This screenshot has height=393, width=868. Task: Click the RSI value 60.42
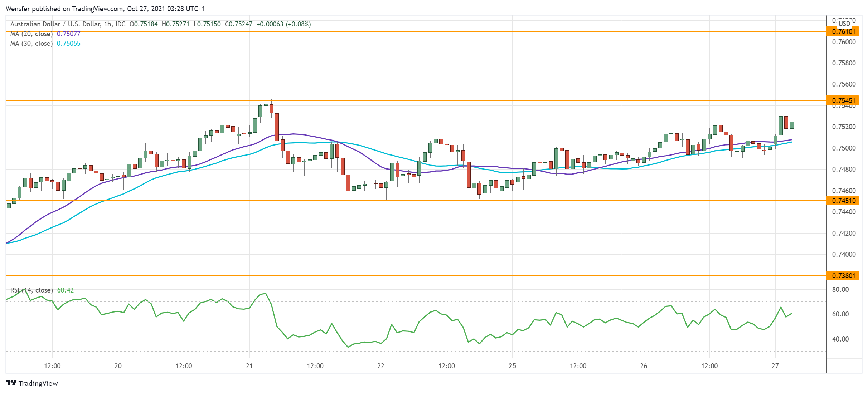pos(66,290)
